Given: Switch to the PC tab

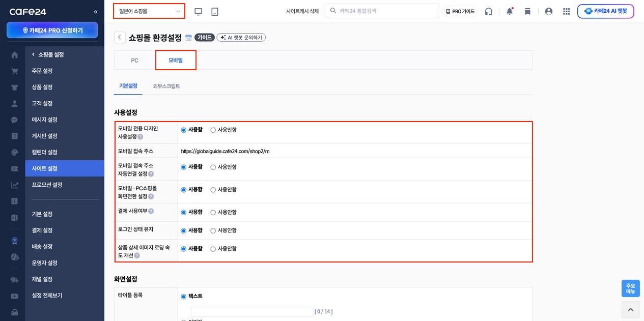Looking at the screenshot, I should (135, 60).
